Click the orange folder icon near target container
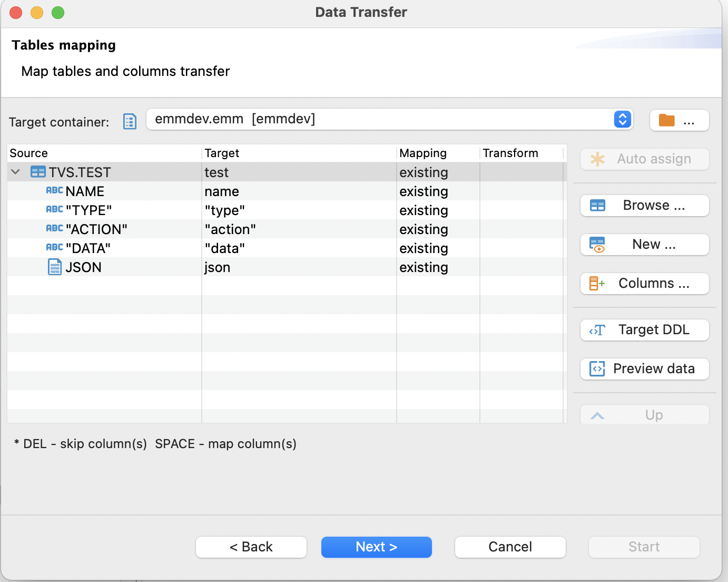The height and width of the screenshot is (582, 728). pos(666,120)
